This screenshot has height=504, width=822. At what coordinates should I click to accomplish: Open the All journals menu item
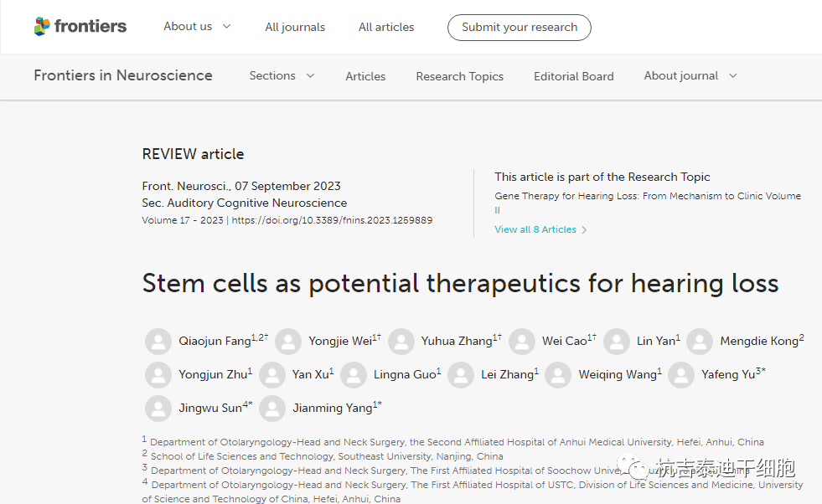pyautogui.click(x=295, y=28)
